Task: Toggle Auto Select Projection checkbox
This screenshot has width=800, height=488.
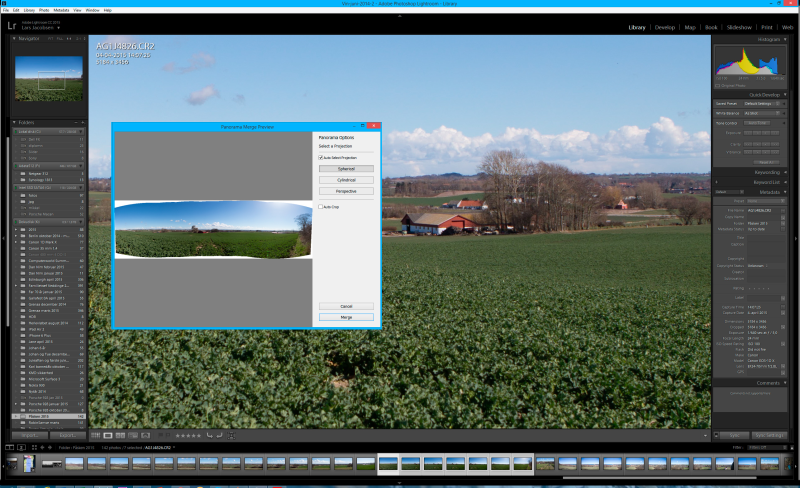Action: pyautogui.click(x=320, y=158)
